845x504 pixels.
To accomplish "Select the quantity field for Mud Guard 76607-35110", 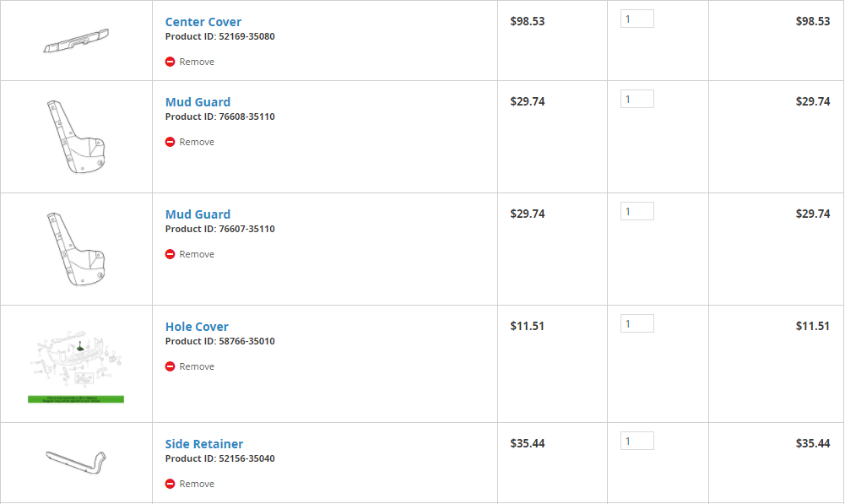I will [x=637, y=211].
